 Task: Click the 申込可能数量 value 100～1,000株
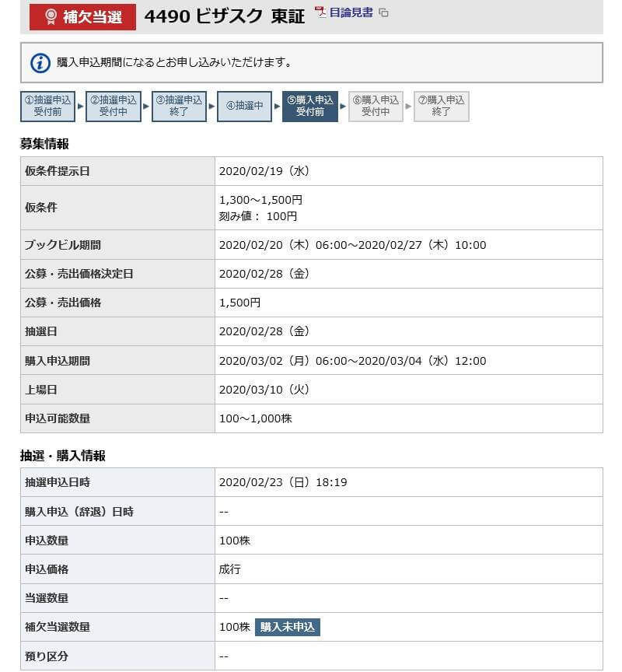tap(256, 418)
